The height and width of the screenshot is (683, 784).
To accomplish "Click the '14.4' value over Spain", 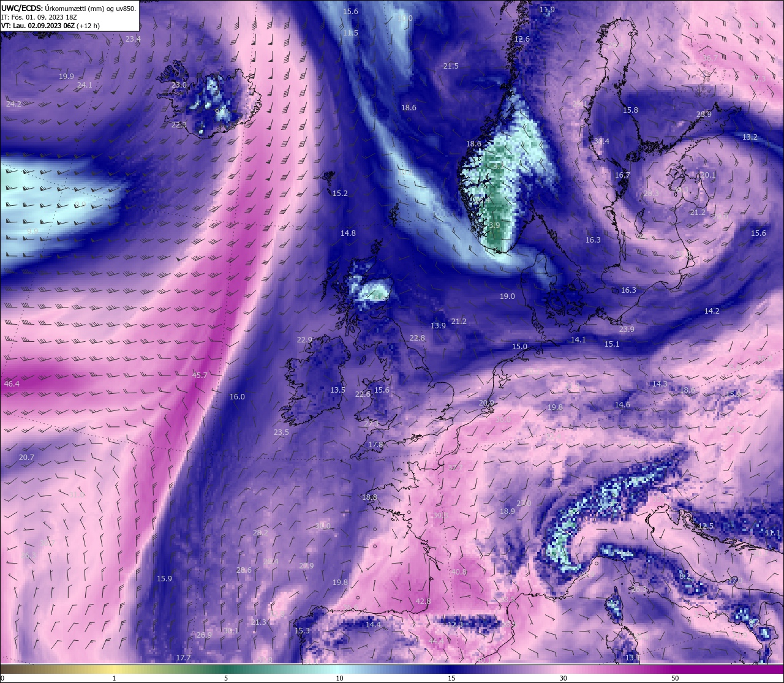I will click(x=373, y=625).
